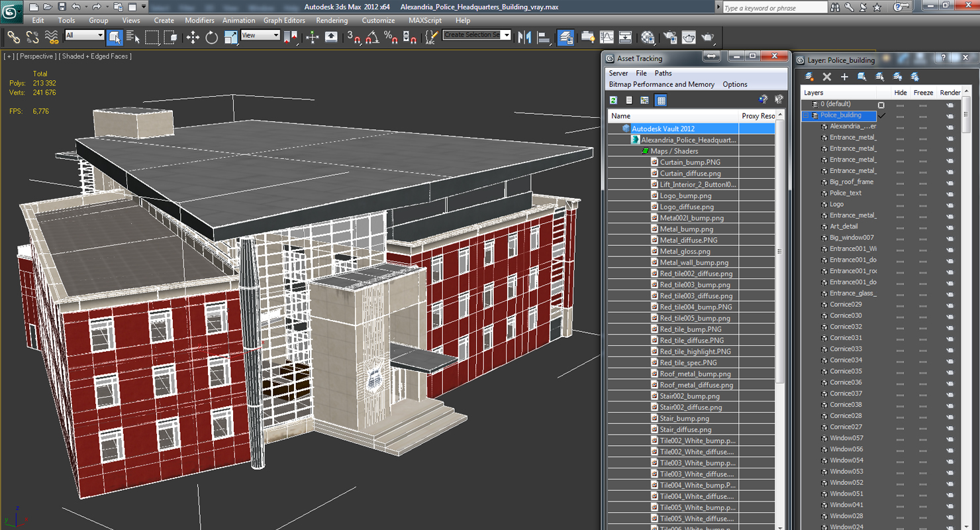Open the Edit menu
This screenshot has width=980, height=530.
(38, 21)
